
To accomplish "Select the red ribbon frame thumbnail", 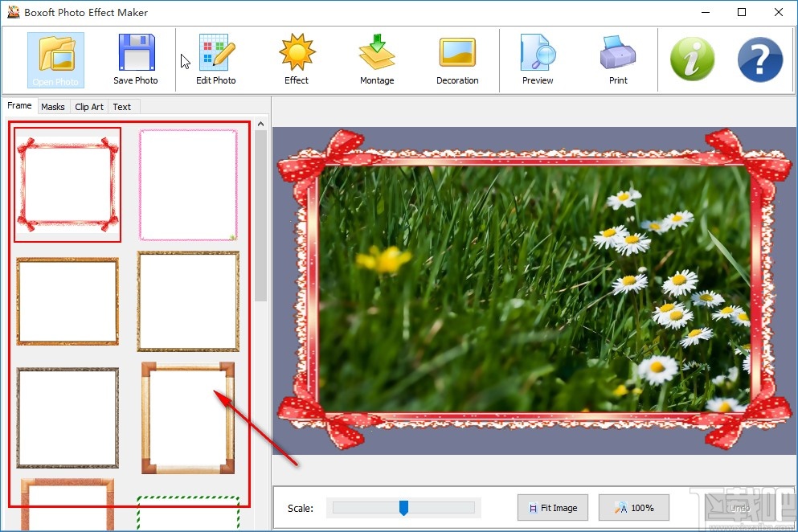I will (x=68, y=184).
